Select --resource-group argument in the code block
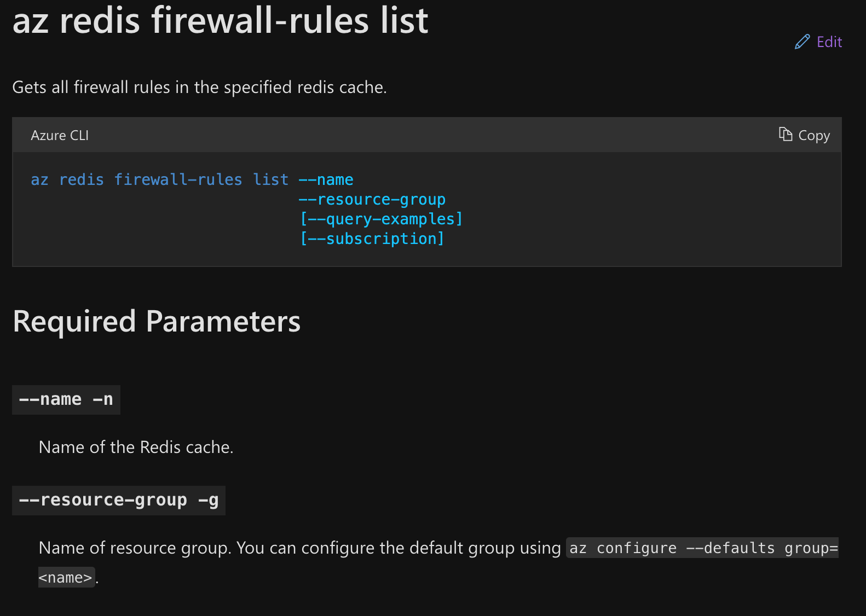This screenshot has width=866, height=616. (372, 200)
